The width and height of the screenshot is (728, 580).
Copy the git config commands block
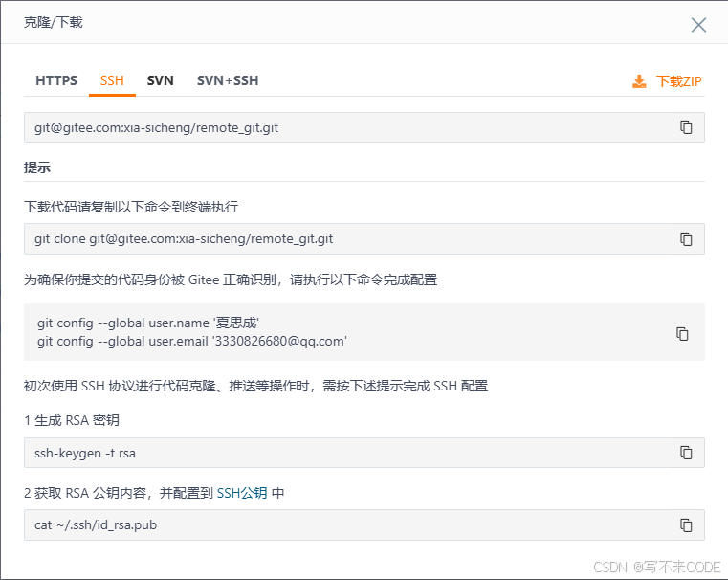pos(682,333)
